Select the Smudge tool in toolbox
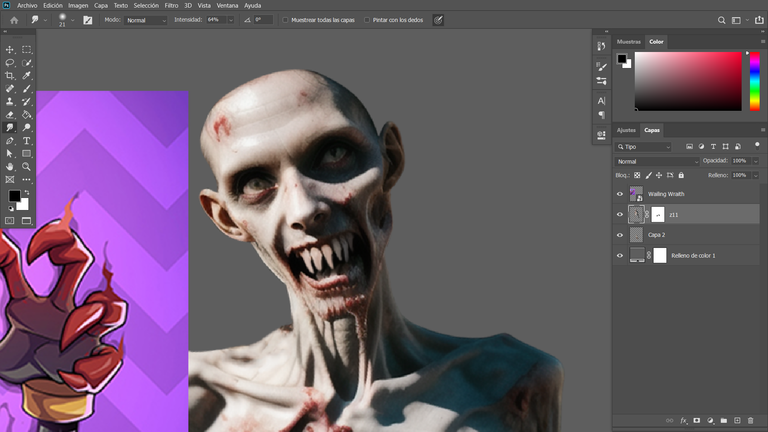Screen dimensions: 768x432 (9, 127)
